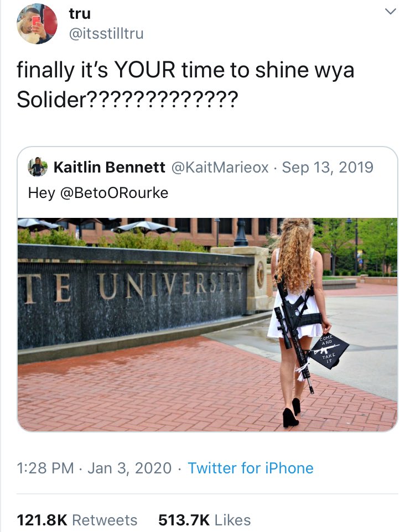The image size is (405, 532).
Task: Open the 1:28 PM Jan 3, 2020 timestamp
Action: (x=94, y=468)
